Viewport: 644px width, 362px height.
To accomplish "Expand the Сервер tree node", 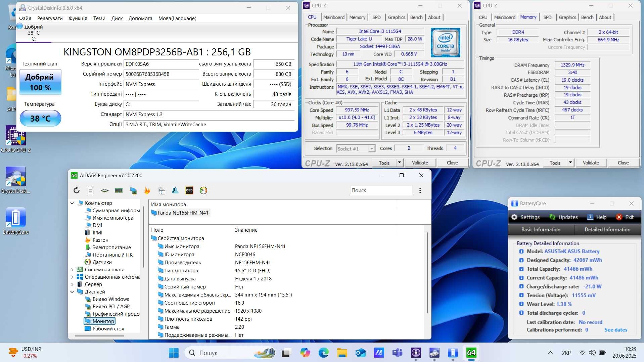I will 72,284.
